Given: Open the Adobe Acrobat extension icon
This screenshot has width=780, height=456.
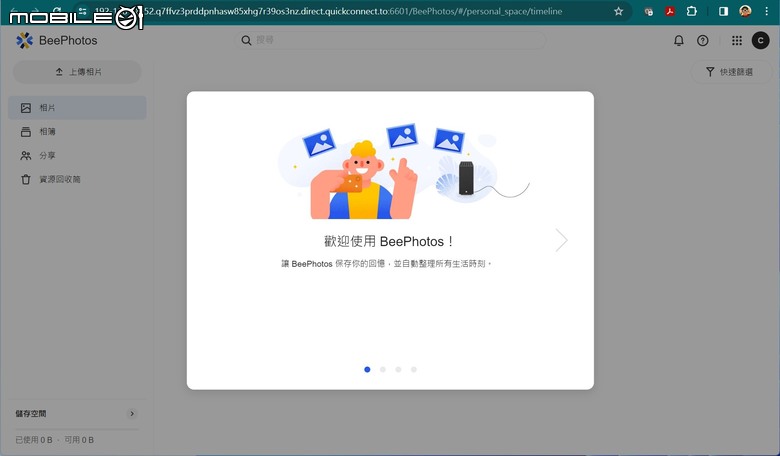Looking at the screenshot, I should [670, 11].
